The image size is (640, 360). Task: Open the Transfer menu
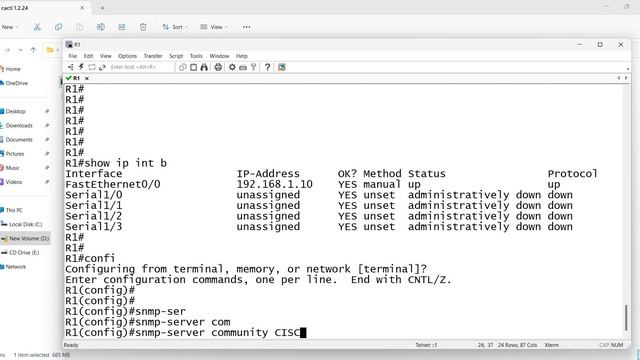point(153,56)
